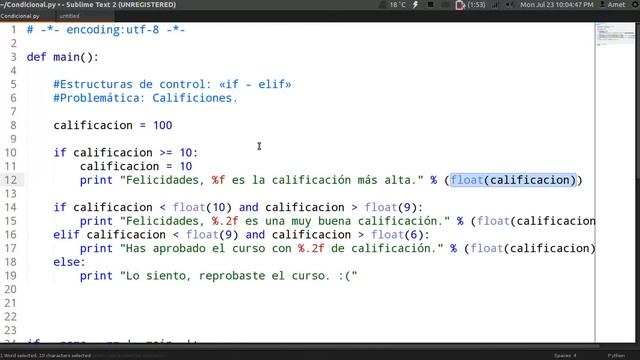The image size is (640, 360).
Task: Click the "#Estructuras de control" comment
Action: click(x=173, y=84)
